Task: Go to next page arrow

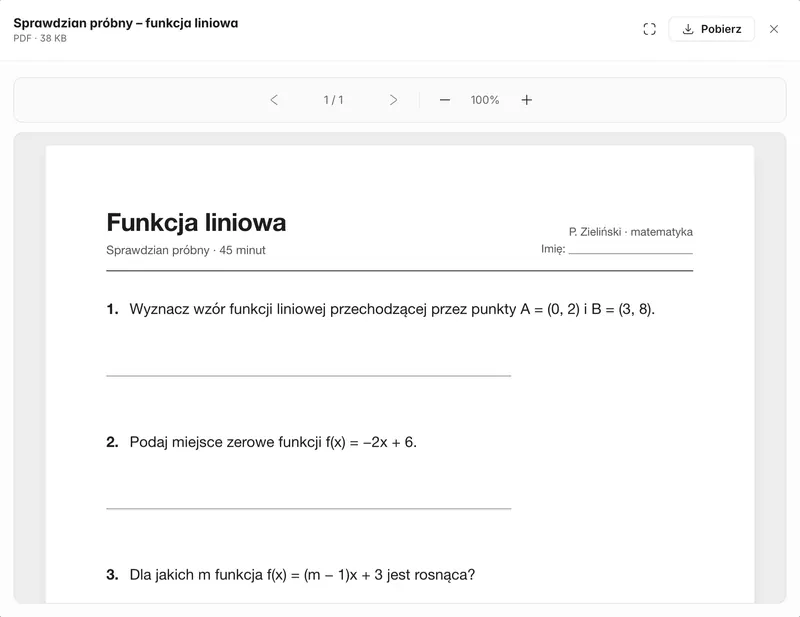Action: point(393,100)
